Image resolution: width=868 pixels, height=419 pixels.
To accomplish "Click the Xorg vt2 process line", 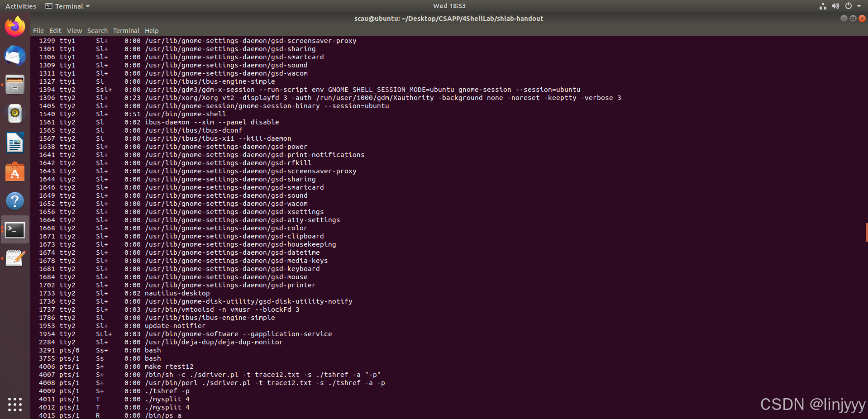I will coord(330,98).
